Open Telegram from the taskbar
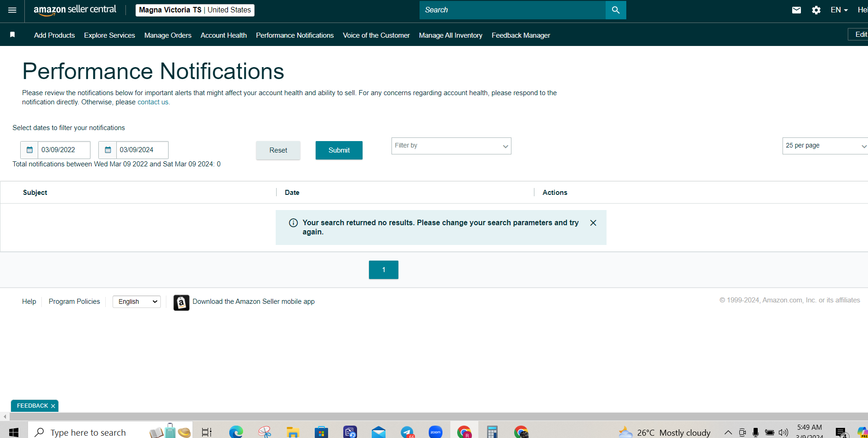 click(408, 432)
